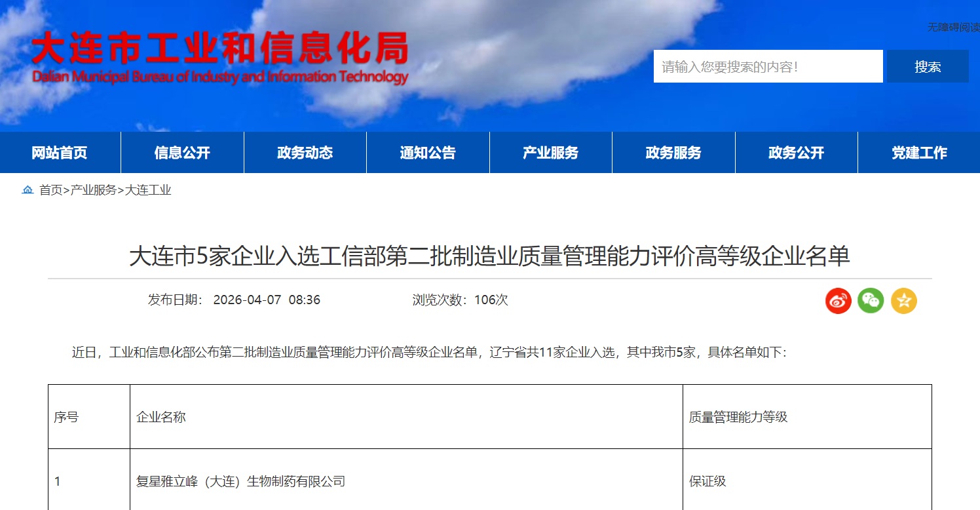Open the 党建工作 navigation item
Viewport: 980px width, 510px height.
click(918, 153)
